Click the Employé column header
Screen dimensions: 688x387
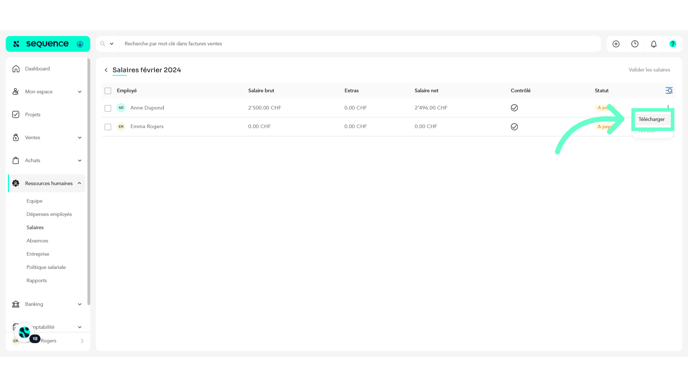pos(127,91)
